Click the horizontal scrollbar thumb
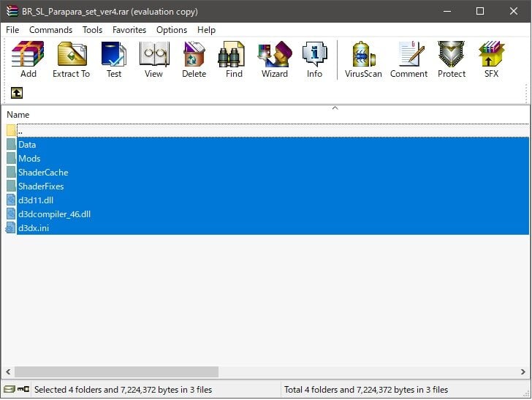The image size is (532, 400). 116,371
